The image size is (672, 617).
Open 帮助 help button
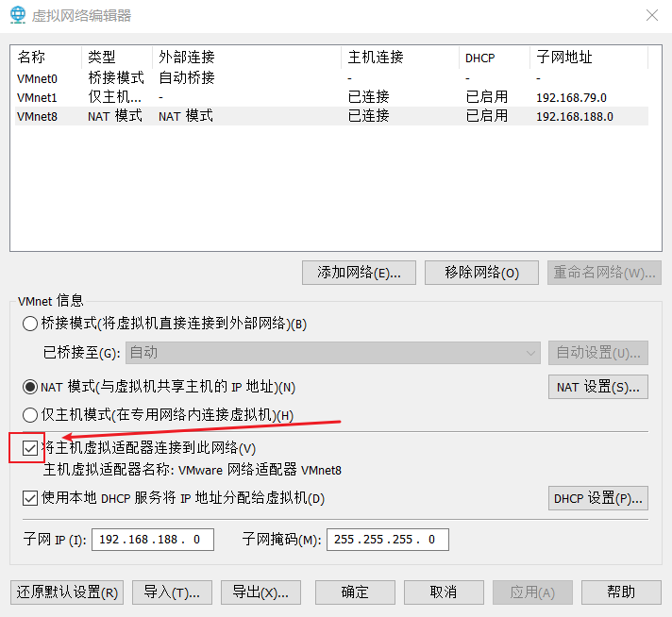621,592
